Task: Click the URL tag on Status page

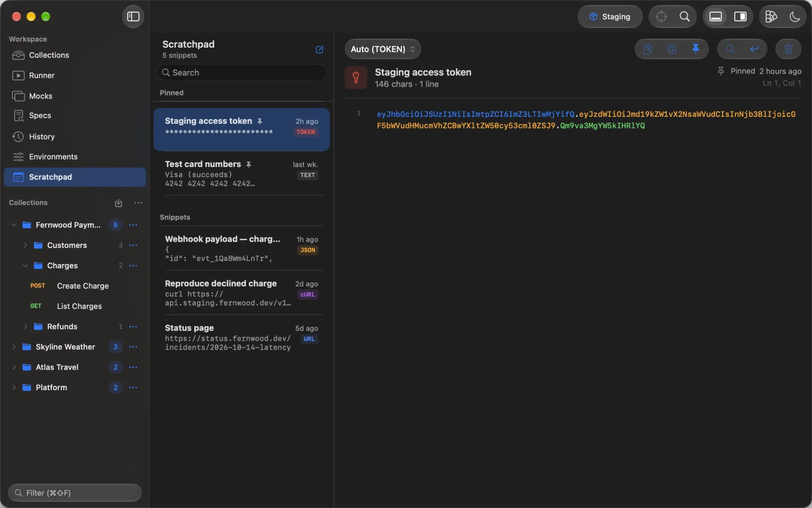Action: [309, 339]
